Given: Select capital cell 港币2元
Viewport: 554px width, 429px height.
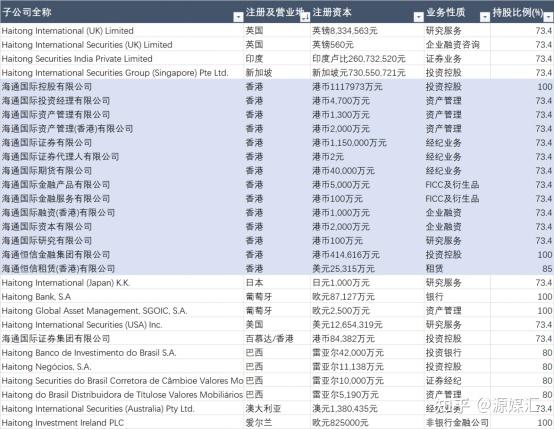Looking at the screenshot, I should [x=367, y=157].
